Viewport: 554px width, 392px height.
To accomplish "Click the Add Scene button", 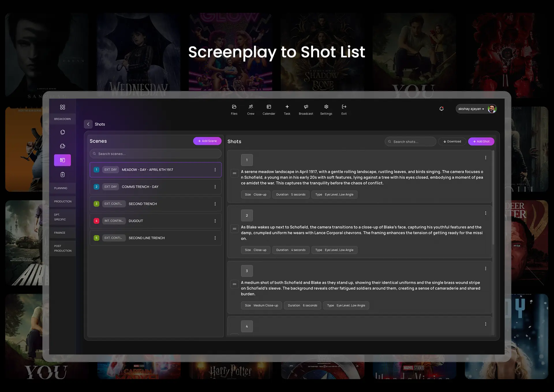I will 207,141.
